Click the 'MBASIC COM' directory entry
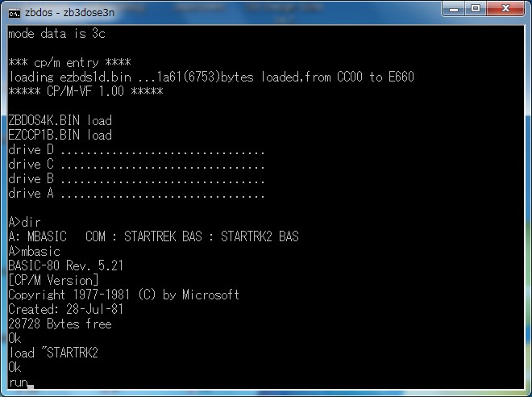The height and width of the screenshot is (397, 532). click(57, 236)
